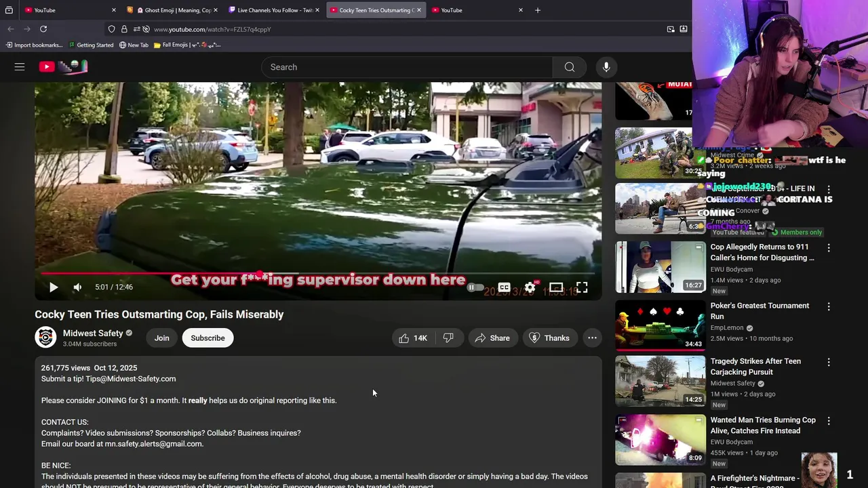This screenshot has height=488, width=868.
Task: Switch to Ghost Emoji Meaning tab
Action: click(x=172, y=10)
